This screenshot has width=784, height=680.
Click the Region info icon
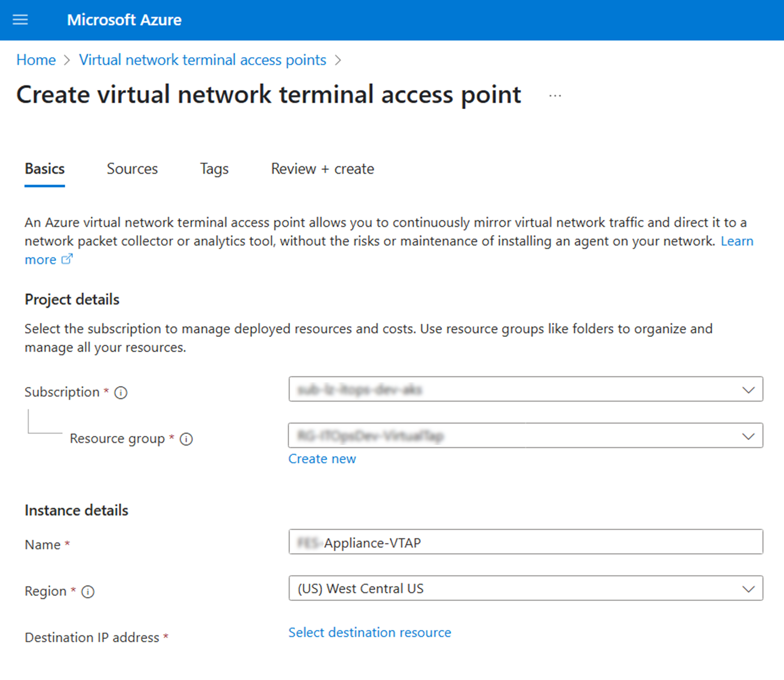click(x=88, y=591)
